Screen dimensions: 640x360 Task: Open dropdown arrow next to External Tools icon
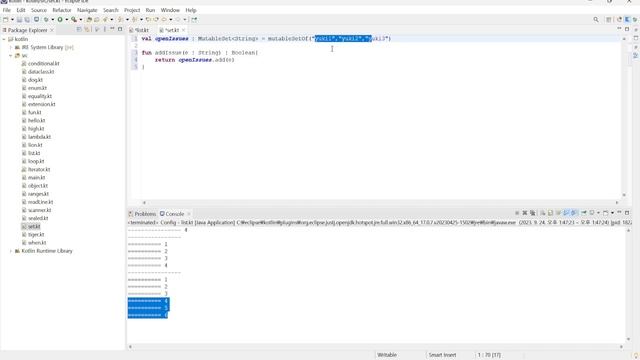coord(80,20)
